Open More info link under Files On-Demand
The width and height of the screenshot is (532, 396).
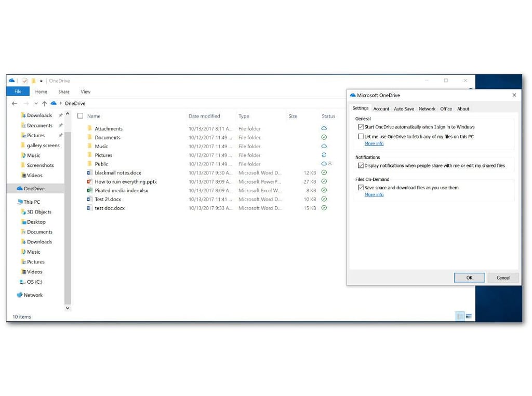(374, 194)
